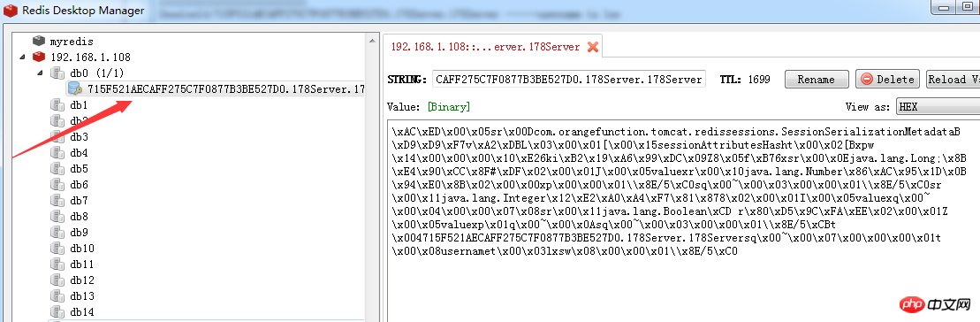Click the db4 database icon
Image resolution: width=980 pixels, height=322 pixels.
click(57, 152)
